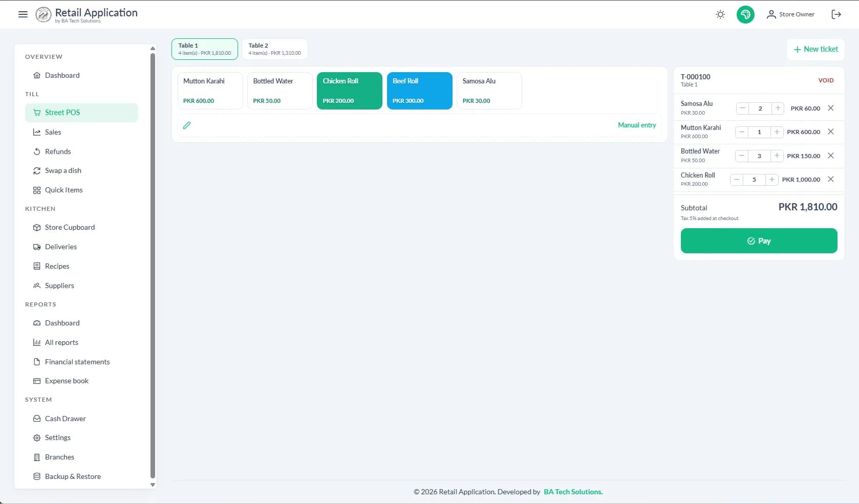This screenshot has width=859, height=504.
Task: Decrease Samosa Alu quantity
Action: (x=742, y=108)
